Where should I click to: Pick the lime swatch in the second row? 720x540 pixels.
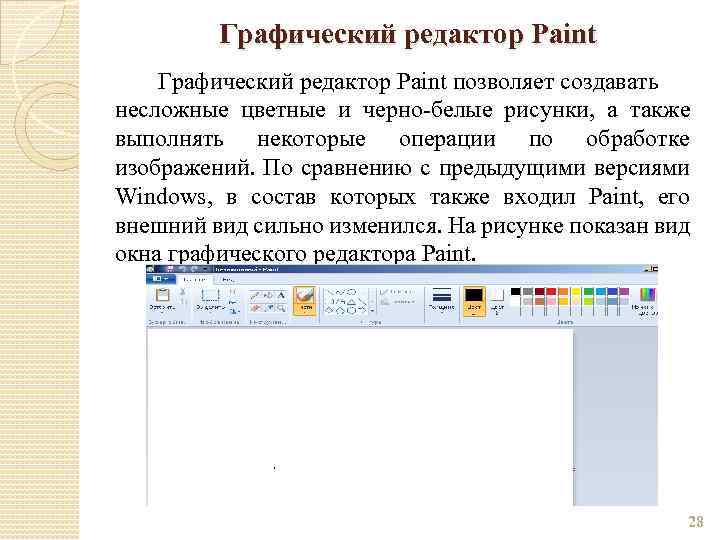(x=588, y=302)
